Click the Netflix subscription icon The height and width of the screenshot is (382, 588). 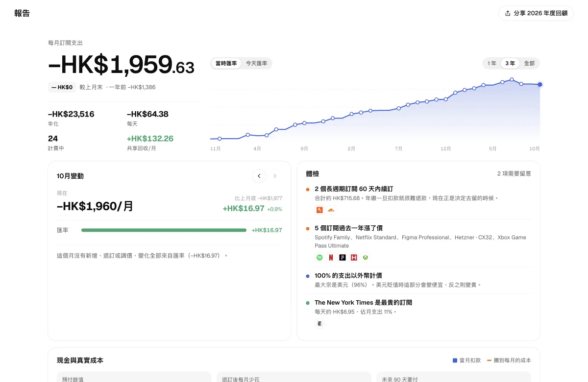(x=331, y=257)
